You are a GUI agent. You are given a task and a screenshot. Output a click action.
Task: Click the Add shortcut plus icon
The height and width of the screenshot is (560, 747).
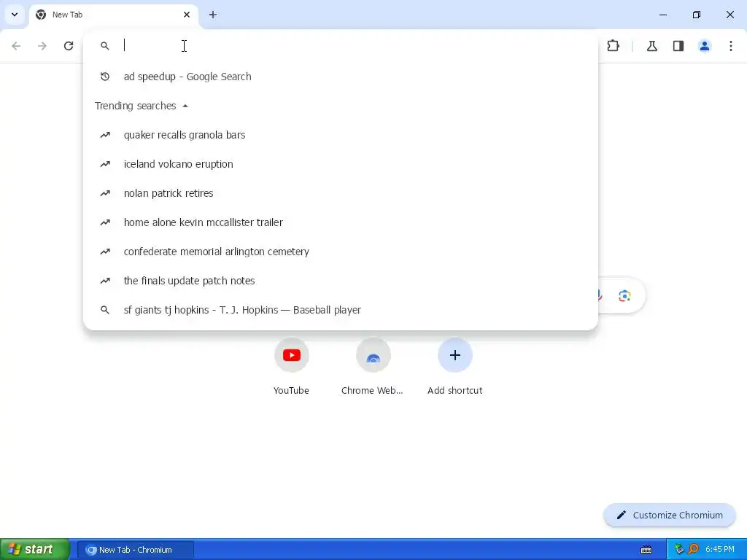tap(455, 355)
